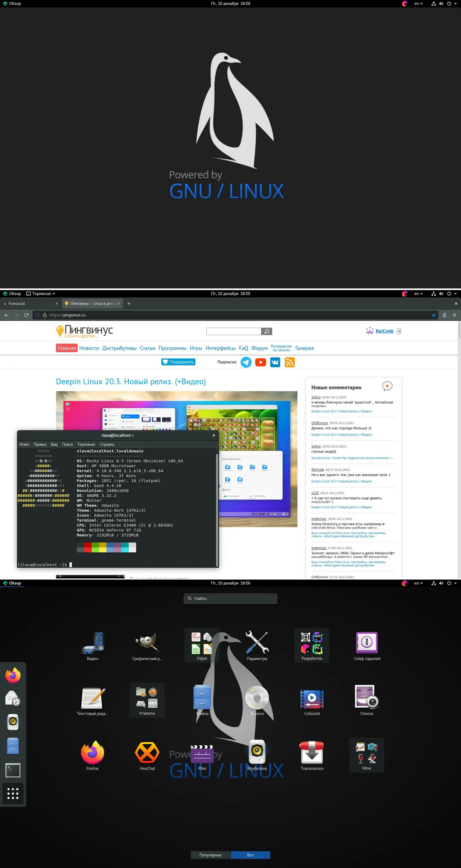This screenshot has height=868, width=461.
Task: Click the cyan swatch in terminal palette
Action: (x=125, y=547)
